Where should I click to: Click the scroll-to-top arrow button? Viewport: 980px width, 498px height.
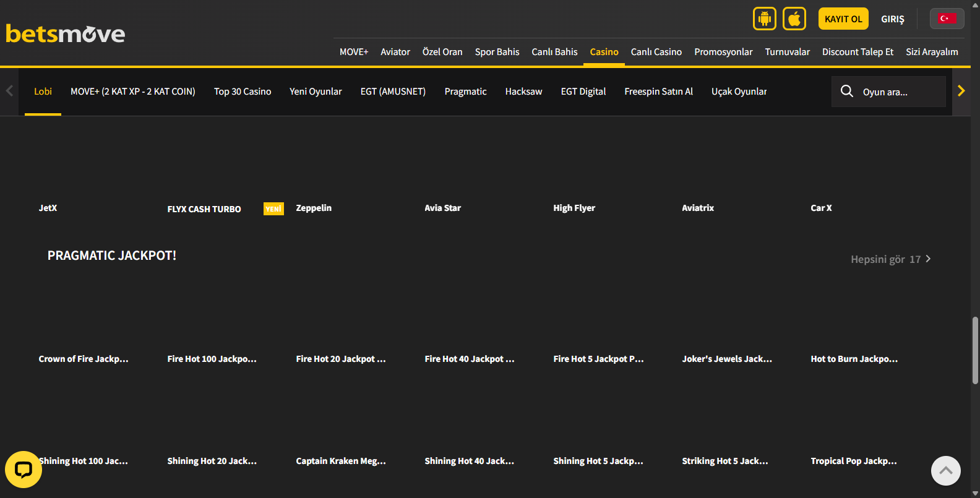tap(945, 471)
